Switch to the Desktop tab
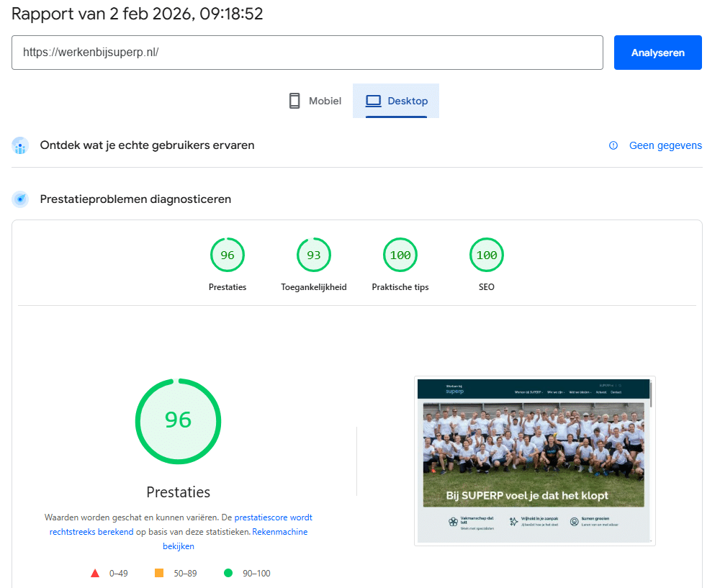720x588 pixels. pyautogui.click(x=395, y=101)
